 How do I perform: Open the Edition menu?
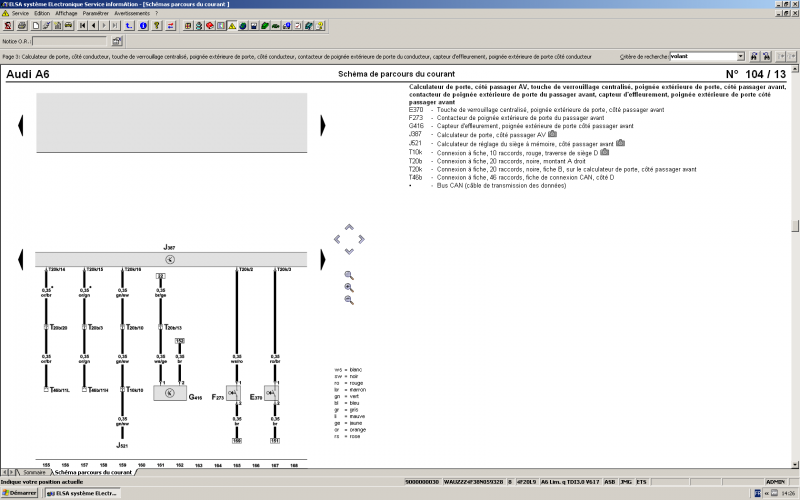click(x=42, y=13)
